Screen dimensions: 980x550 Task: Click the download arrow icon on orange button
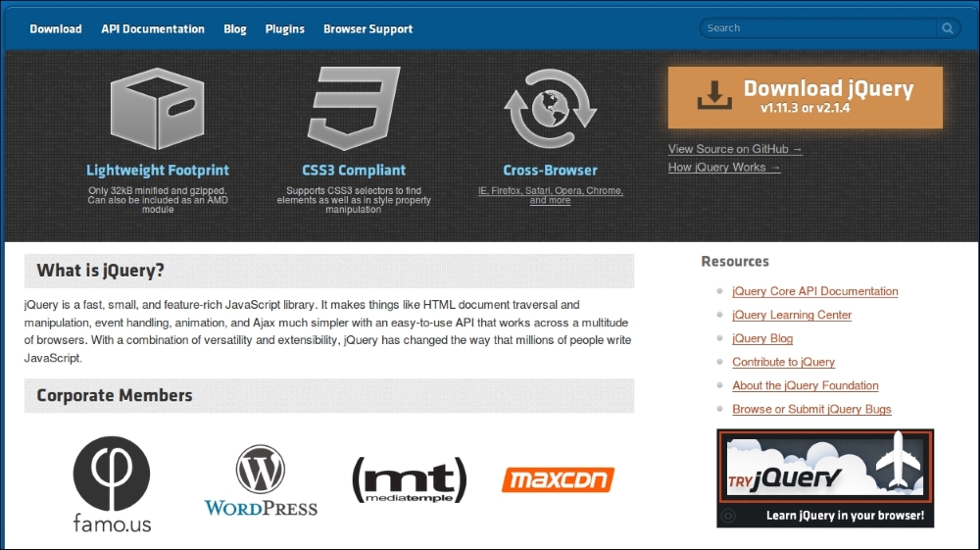pyautogui.click(x=714, y=95)
